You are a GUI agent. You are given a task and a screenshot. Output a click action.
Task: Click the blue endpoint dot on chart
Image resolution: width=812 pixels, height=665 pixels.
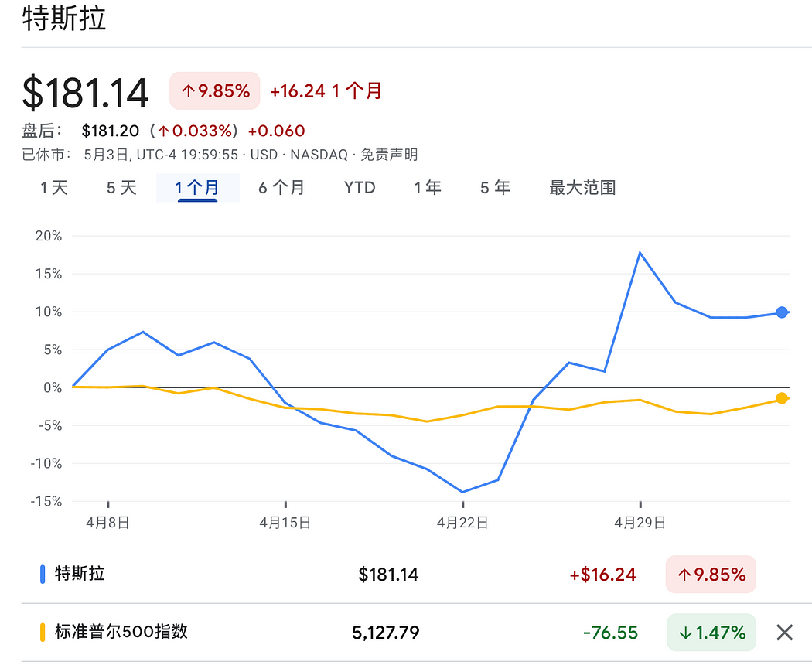click(783, 312)
